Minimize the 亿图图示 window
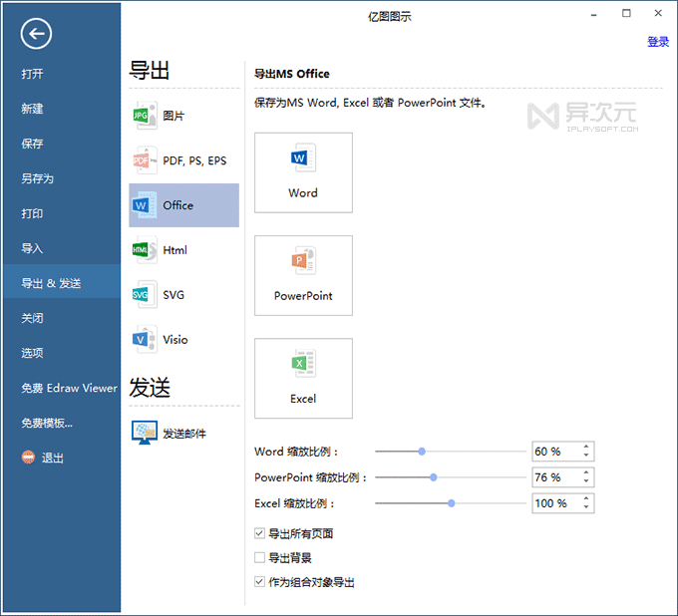 point(594,15)
